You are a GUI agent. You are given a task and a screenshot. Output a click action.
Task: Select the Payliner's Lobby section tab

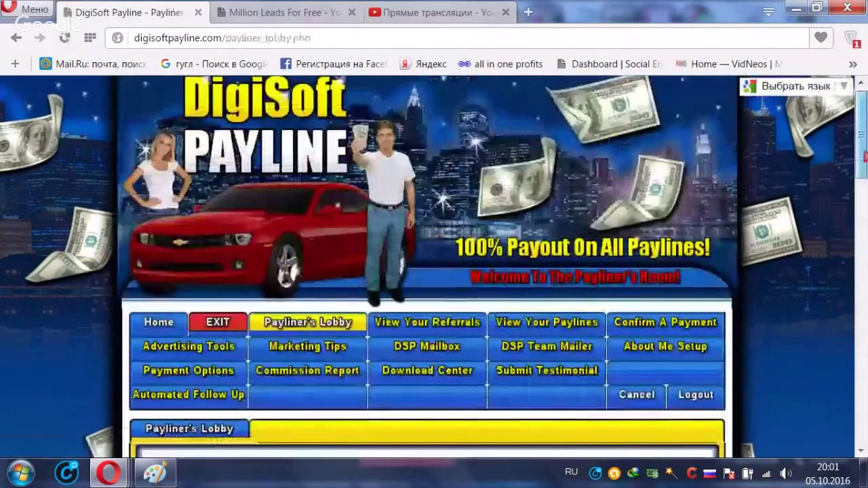tap(189, 428)
